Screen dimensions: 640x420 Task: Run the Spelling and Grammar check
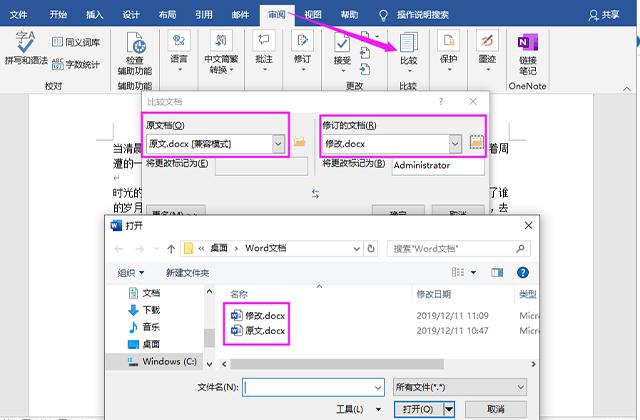click(x=26, y=48)
